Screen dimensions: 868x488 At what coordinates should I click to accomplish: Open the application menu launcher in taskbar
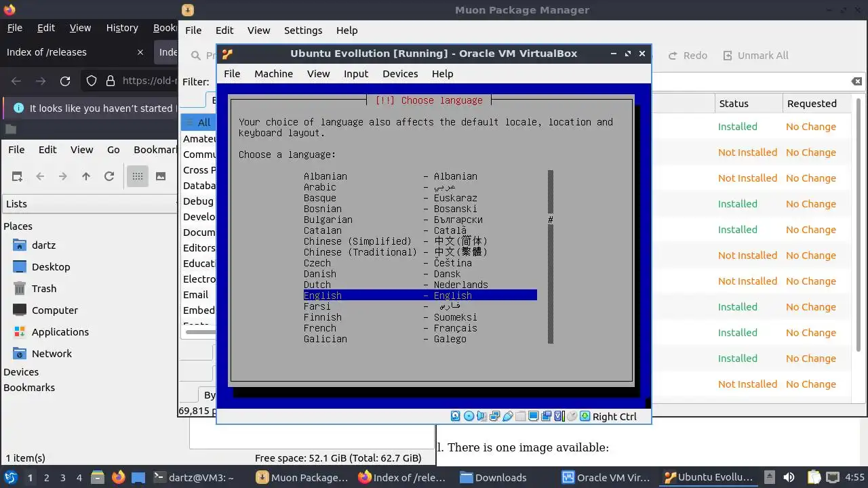click(11, 477)
